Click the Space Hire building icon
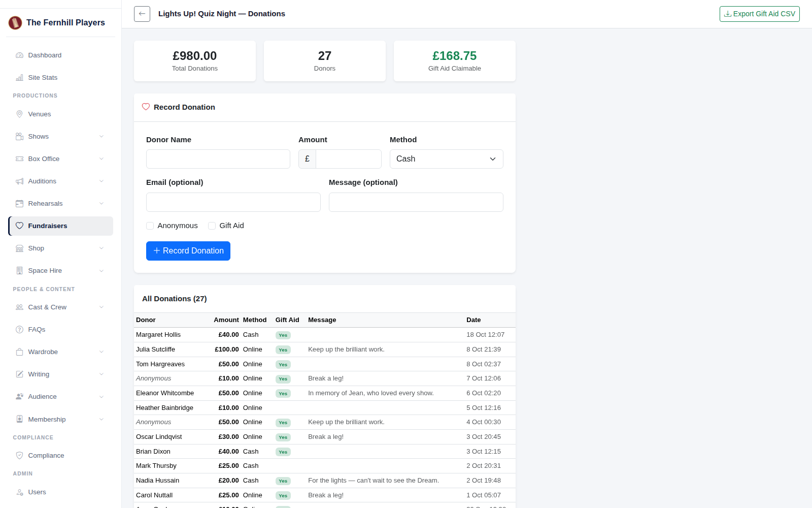Viewport: 812px width, 508px height. 19,271
